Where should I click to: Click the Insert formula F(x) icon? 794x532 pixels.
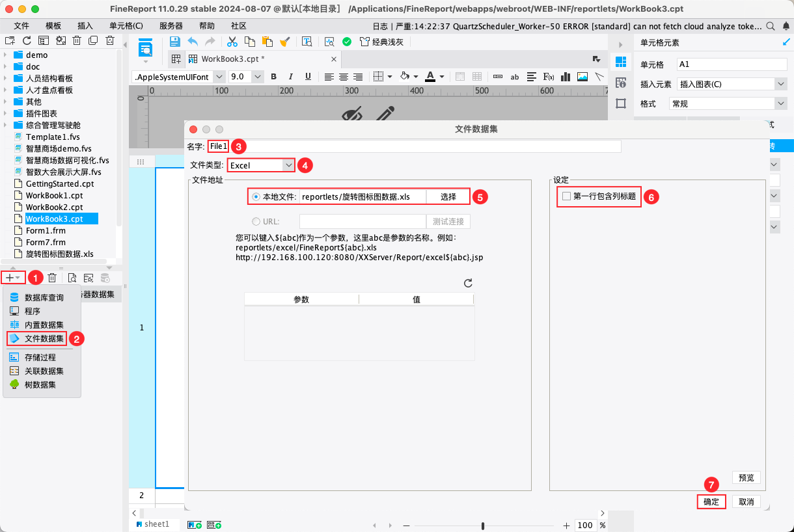click(x=549, y=76)
